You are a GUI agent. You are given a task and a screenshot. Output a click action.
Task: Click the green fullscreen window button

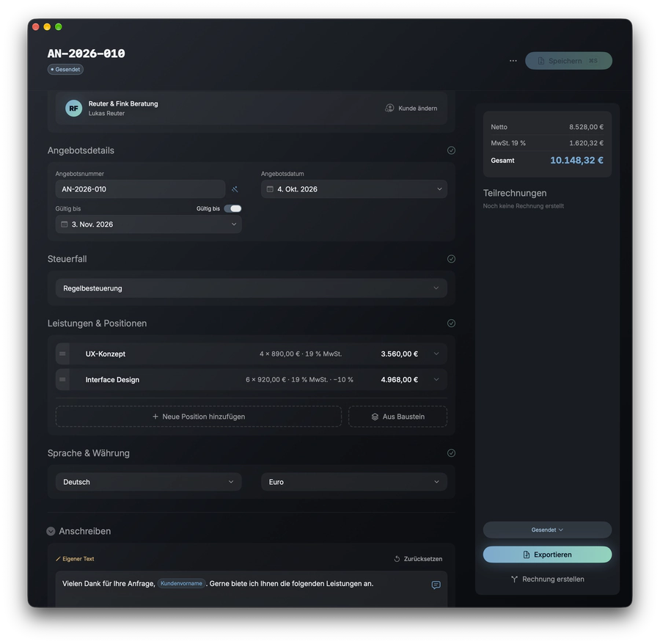[x=59, y=27]
